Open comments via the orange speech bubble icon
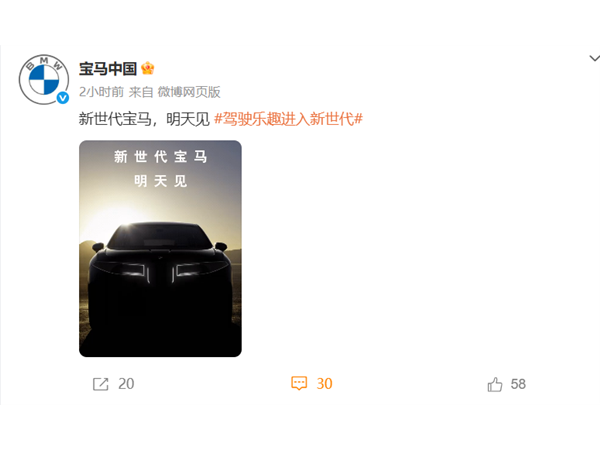Viewport: 600px width, 450px height. point(299,383)
